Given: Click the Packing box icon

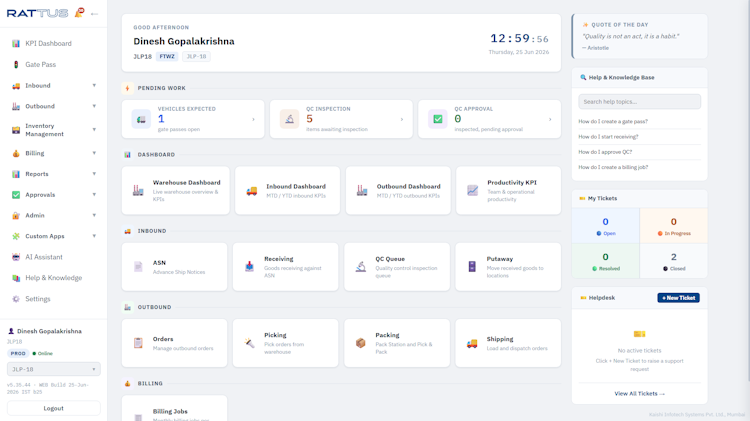Looking at the screenshot, I should pos(361,343).
